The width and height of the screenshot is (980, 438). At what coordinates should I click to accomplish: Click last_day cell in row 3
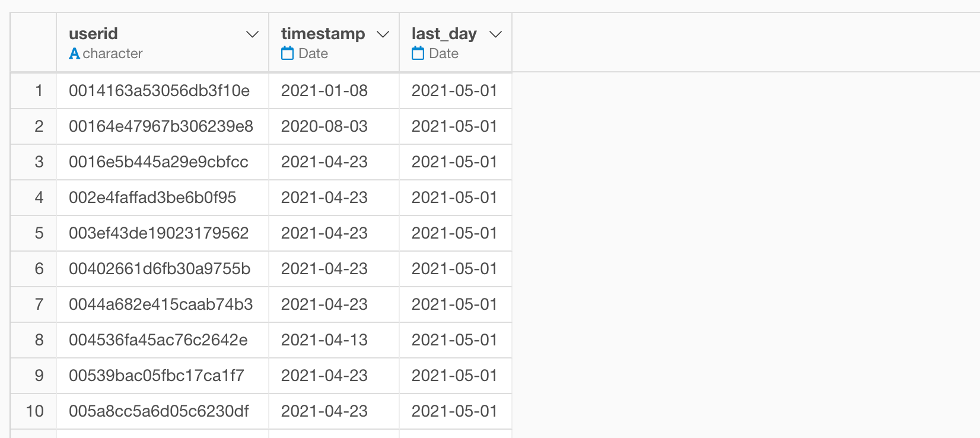[x=454, y=162]
